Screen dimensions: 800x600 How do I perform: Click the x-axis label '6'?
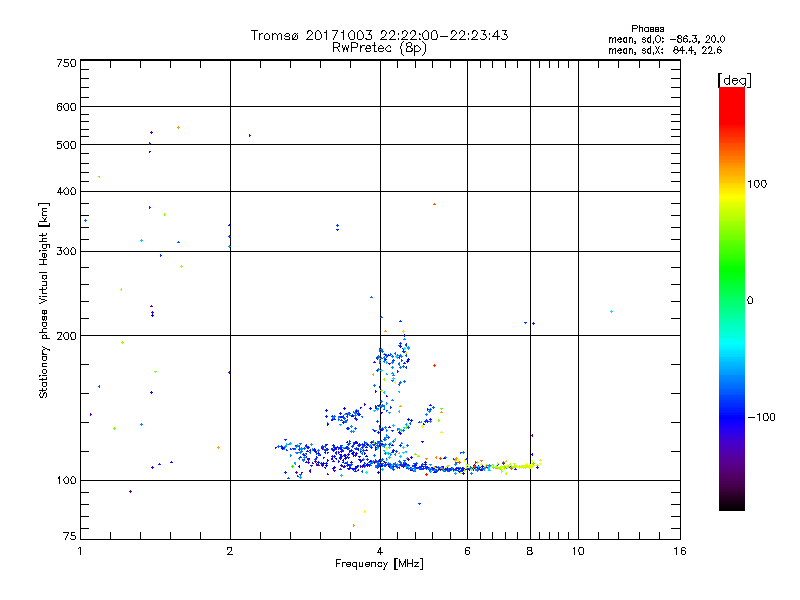pyautogui.click(x=467, y=551)
